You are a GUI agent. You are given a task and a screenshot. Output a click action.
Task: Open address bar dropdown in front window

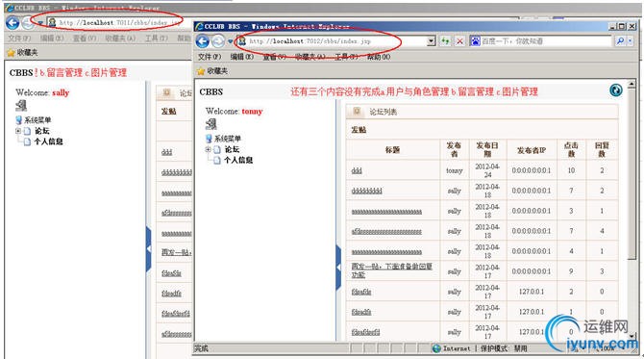(431, 41)
